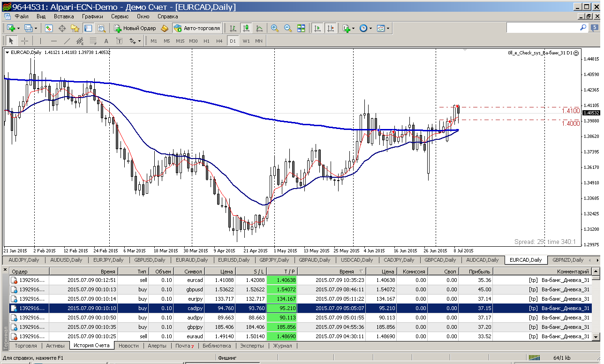Select the vertical line tool
604x364 pixels.
(x=40, y=41)
